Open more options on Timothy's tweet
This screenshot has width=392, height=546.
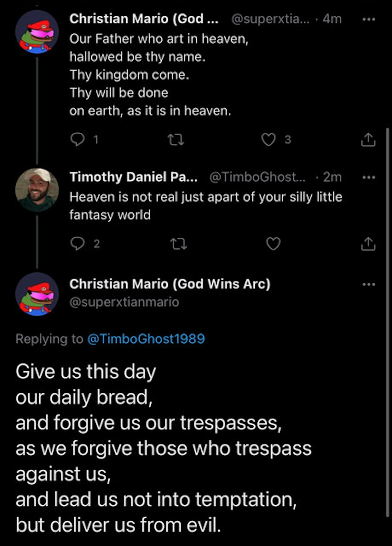point(369,178)
